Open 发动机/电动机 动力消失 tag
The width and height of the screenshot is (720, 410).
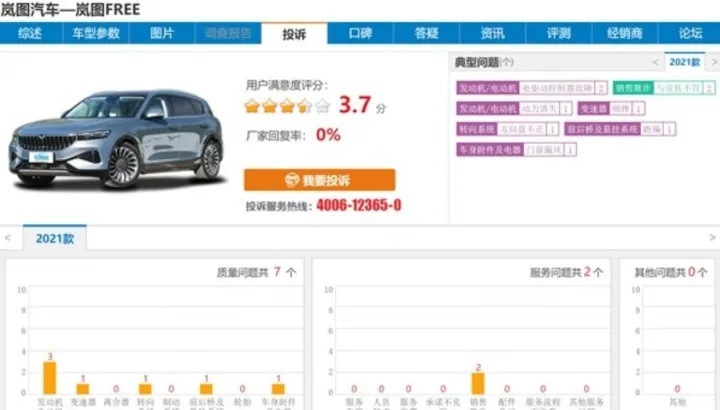(514, 108)
